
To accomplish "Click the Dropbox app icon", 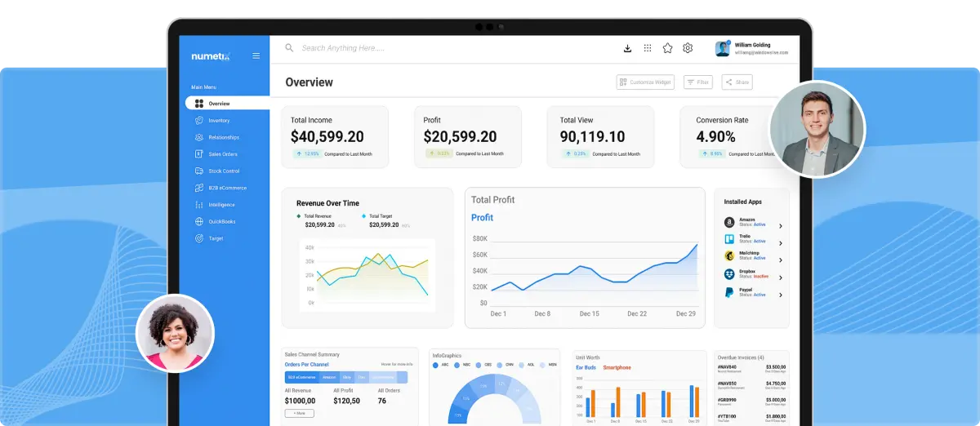I will pos(729,274).
